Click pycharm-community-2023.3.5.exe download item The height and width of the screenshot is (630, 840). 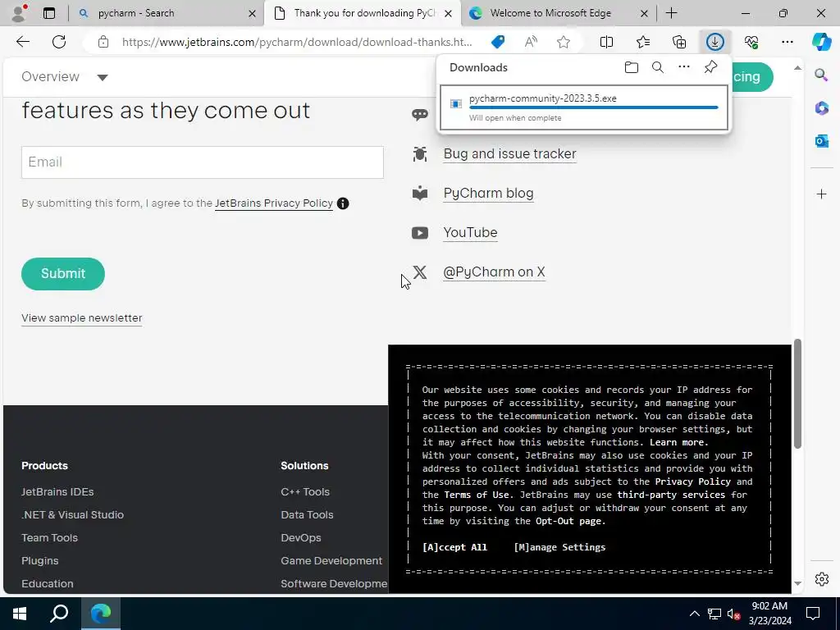[584, 107]
